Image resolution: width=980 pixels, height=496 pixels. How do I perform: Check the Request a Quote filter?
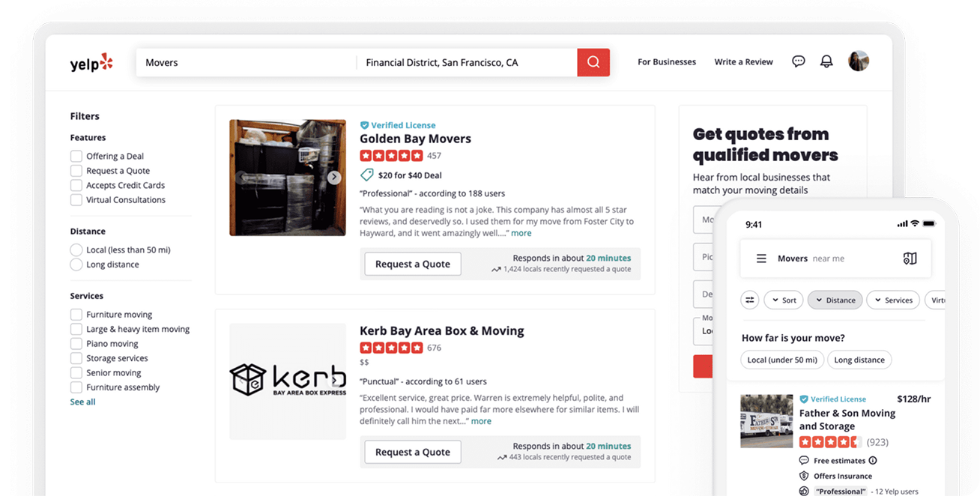(x=76, y=171)
